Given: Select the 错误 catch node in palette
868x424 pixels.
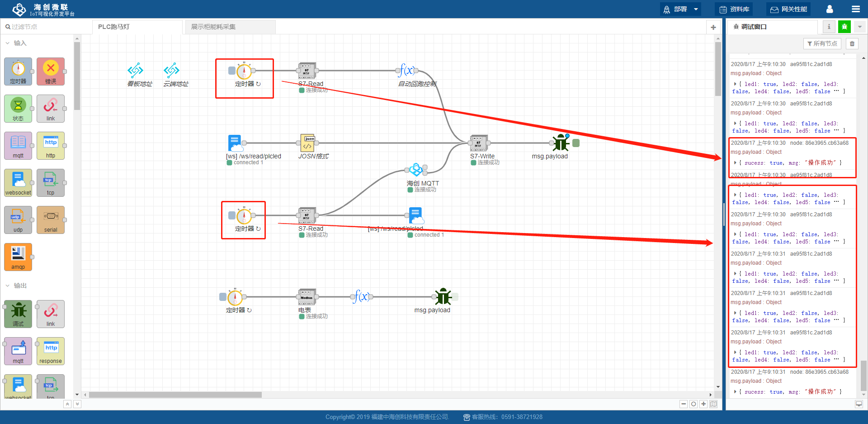Looking at the screenshot, I should tap(51, 71).
